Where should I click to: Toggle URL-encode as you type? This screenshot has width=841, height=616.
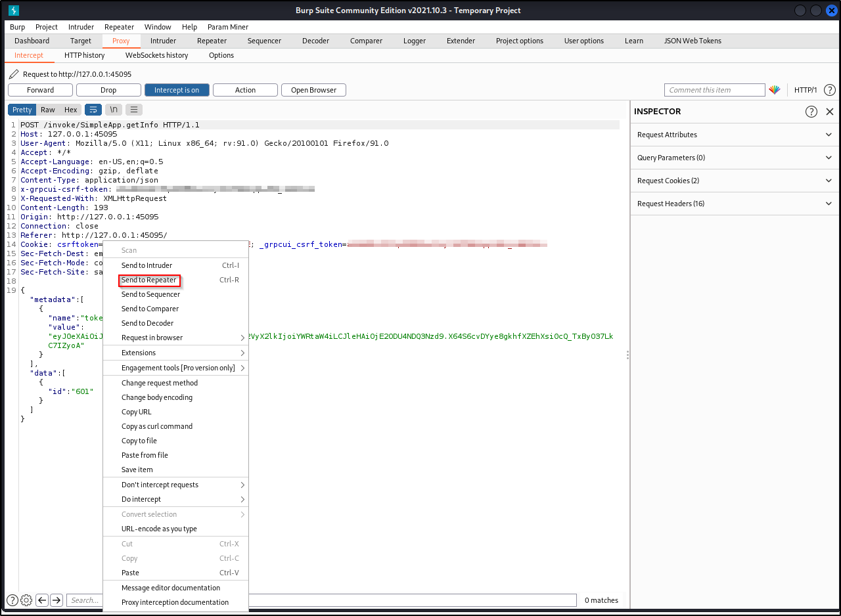click(x=175, y=529)
